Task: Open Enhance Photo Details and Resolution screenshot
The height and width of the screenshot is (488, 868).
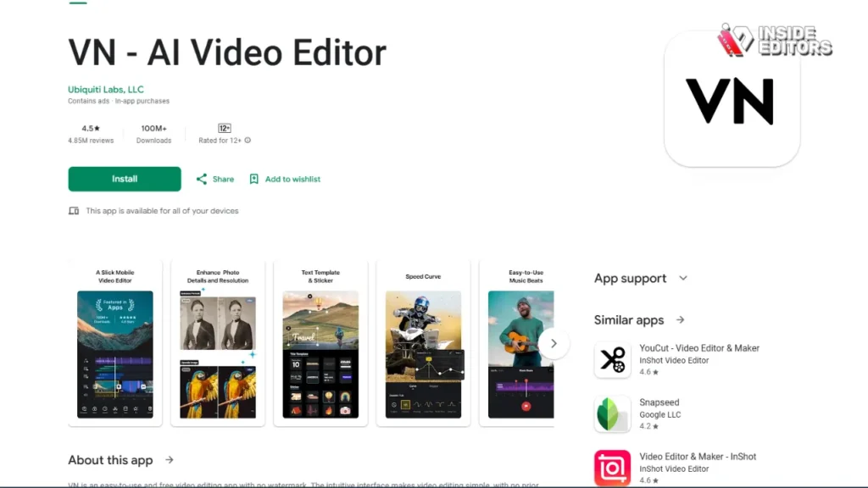Action: coord(218,343)
